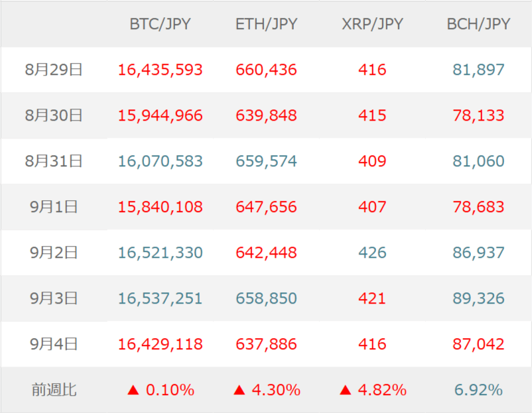Select the XRP/JPY column header

(x=372, y=25)
